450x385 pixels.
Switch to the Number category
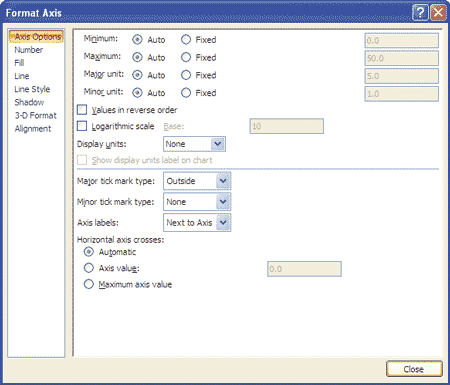point(29,50)
